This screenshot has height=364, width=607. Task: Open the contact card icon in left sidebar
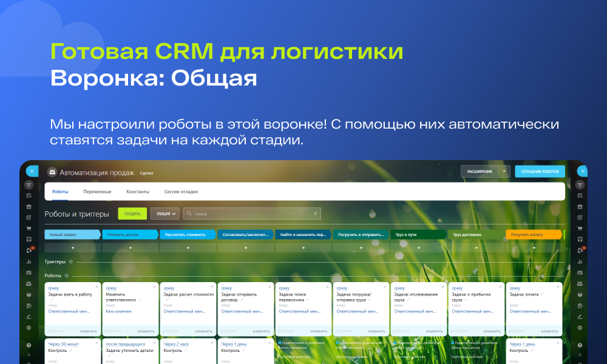coord(29,273)
